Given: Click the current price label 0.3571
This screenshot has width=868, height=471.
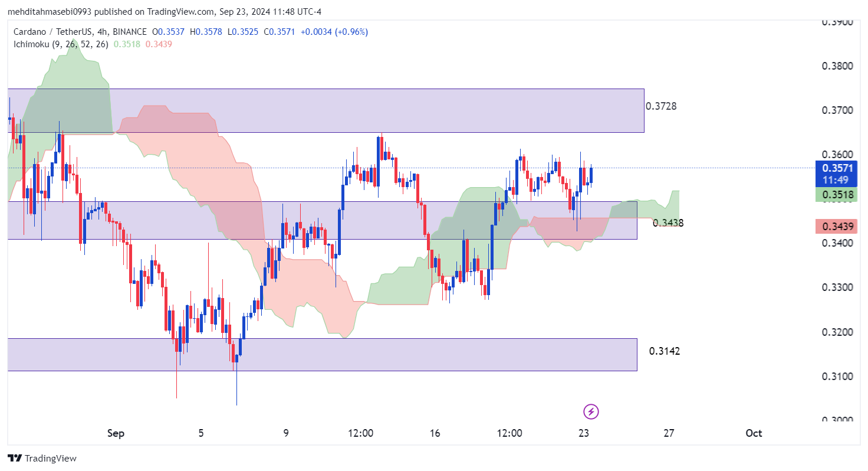Looking at the screenshot, I should tap(836, 168).
